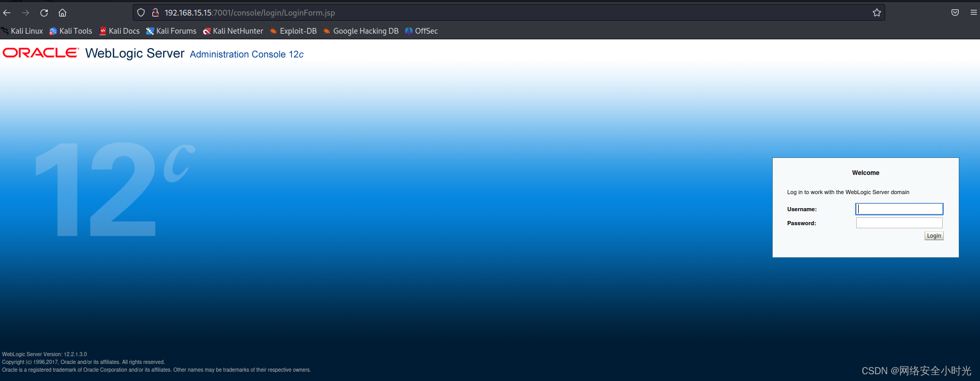Click the WebLogic Server Version 12.2.1.3.0 text
Viewport: 980px width, 381px height.
tap(45, 355)
